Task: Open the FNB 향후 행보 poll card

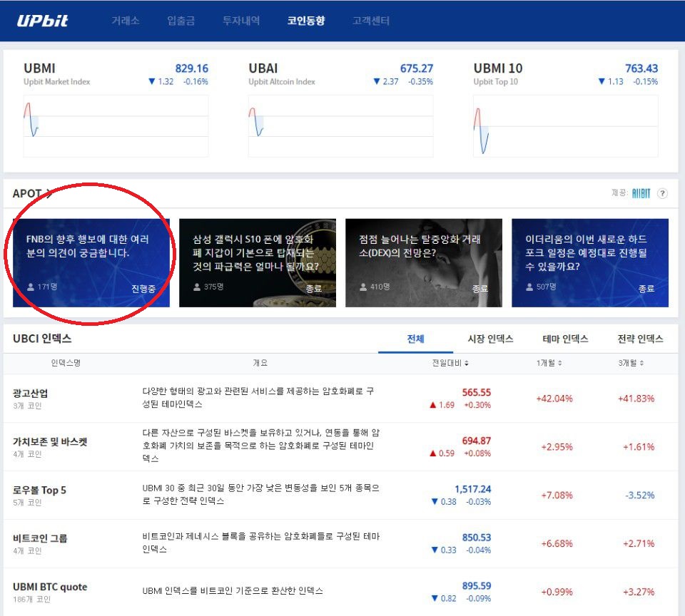Action: (x=91, y=263)
